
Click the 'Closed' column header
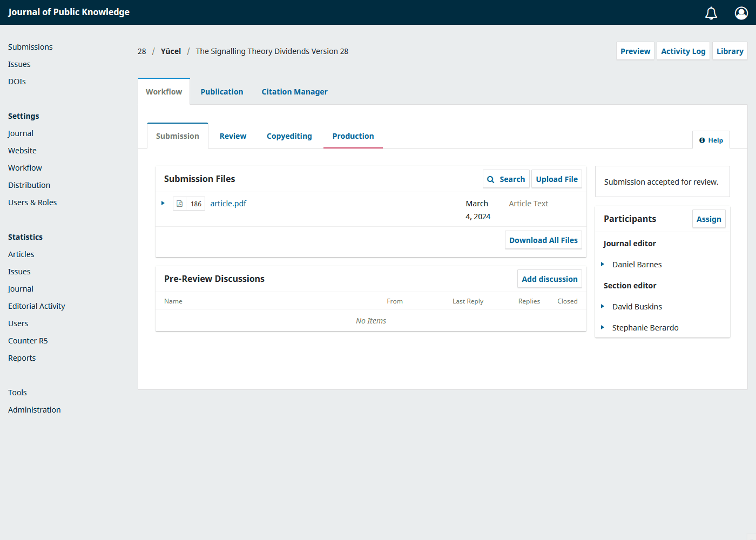[568, 301]
